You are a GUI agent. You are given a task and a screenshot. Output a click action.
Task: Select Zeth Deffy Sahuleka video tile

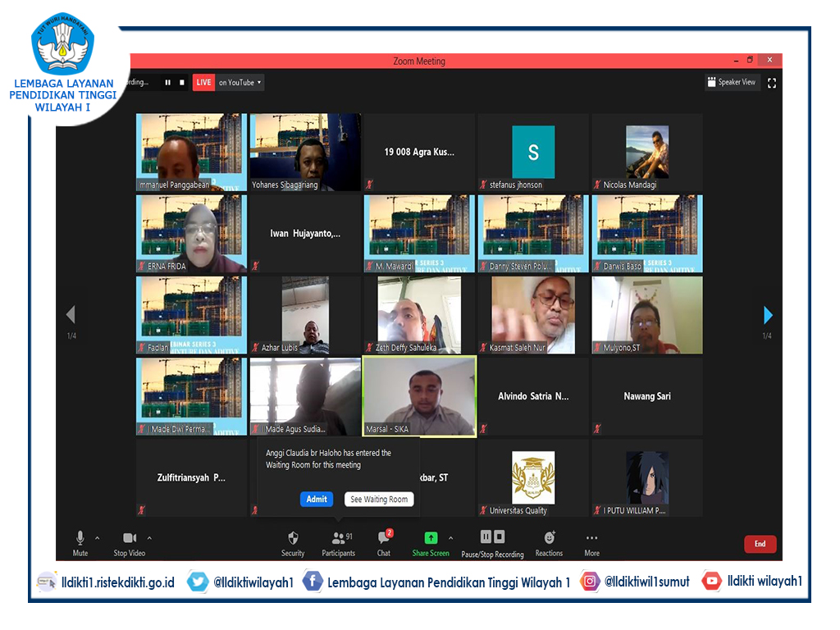click(x=419, y=315)
